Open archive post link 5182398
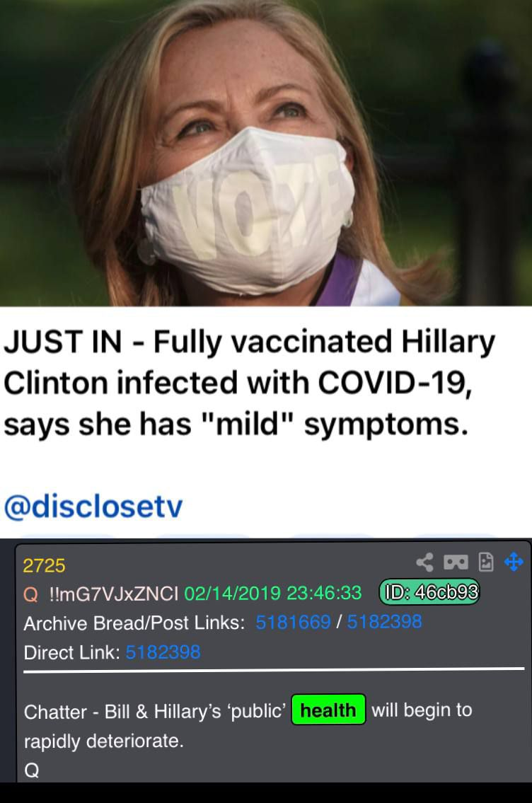Image resolution: width=532 pixels, height=803 pixels. pos(385,622)
